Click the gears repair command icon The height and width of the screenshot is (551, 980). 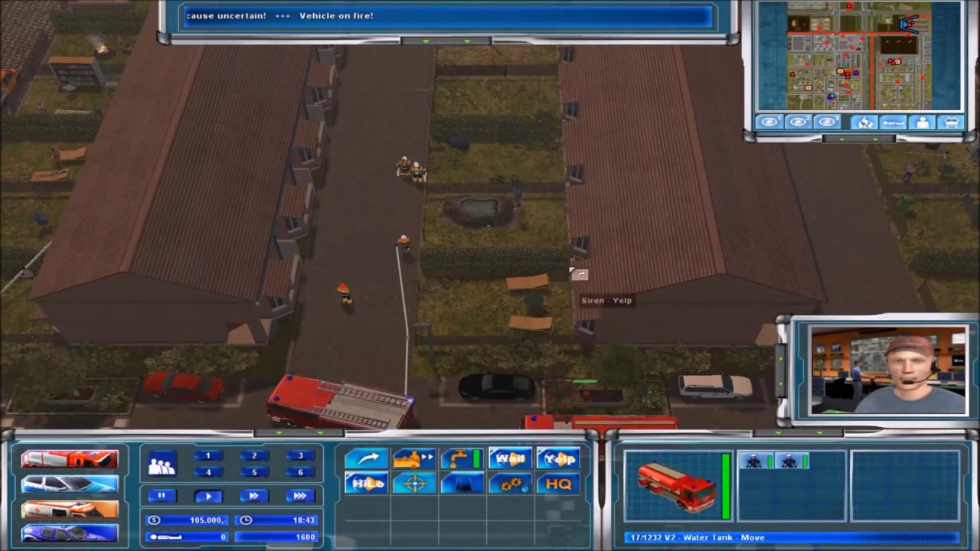point(510,483)
